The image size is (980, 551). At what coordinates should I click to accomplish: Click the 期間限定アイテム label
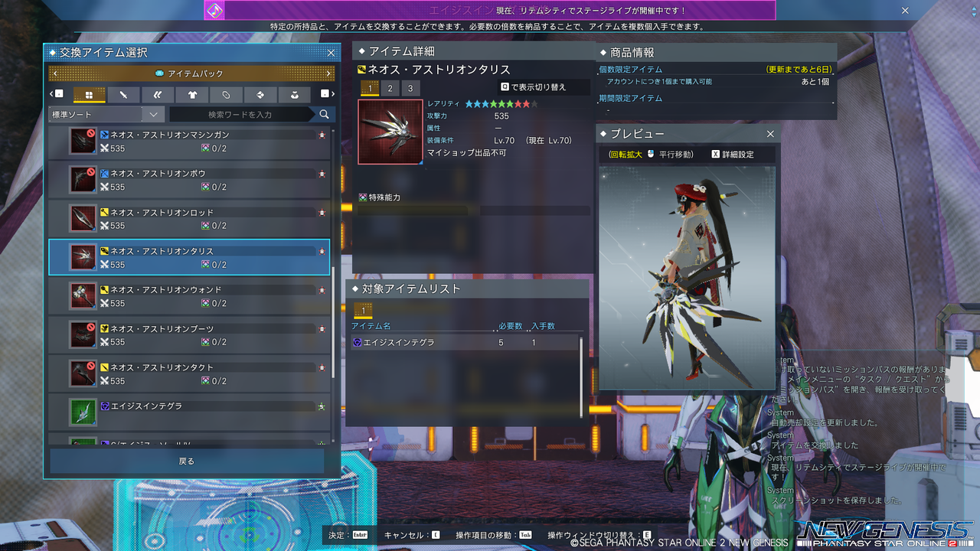point(631,99)
